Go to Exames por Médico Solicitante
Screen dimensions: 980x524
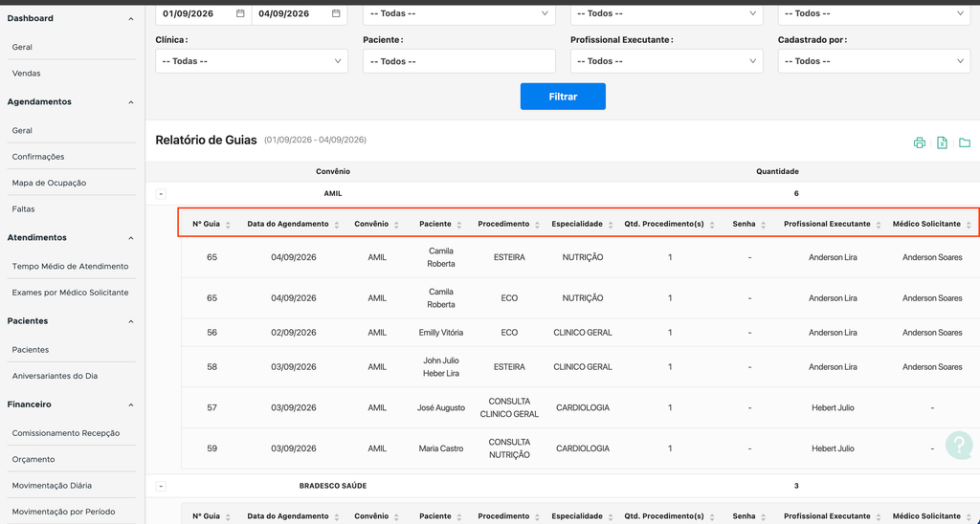tap(70, 293)
